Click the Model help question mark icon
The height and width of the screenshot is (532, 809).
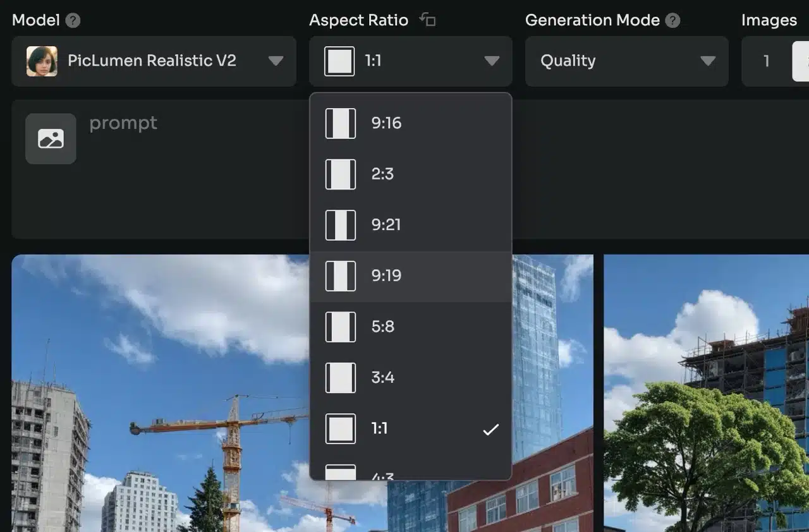[73, 21]
